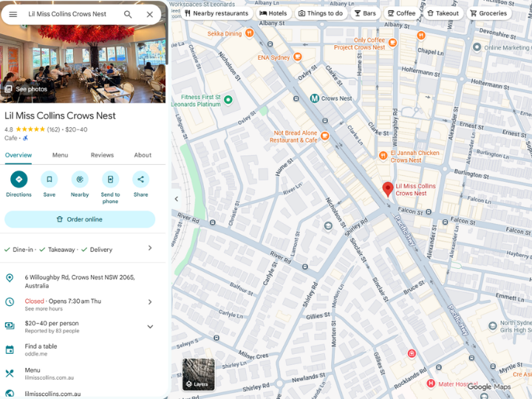Click the Send to phone icon
The height and width of the screenshot is (399, 532).
click(110, 179)
